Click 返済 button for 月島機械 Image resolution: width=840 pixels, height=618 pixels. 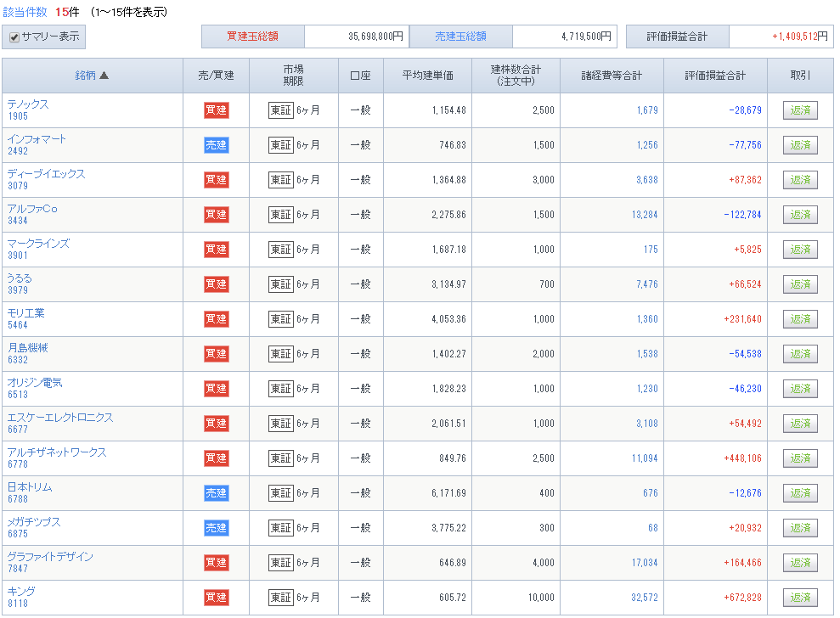click(800, 354)
